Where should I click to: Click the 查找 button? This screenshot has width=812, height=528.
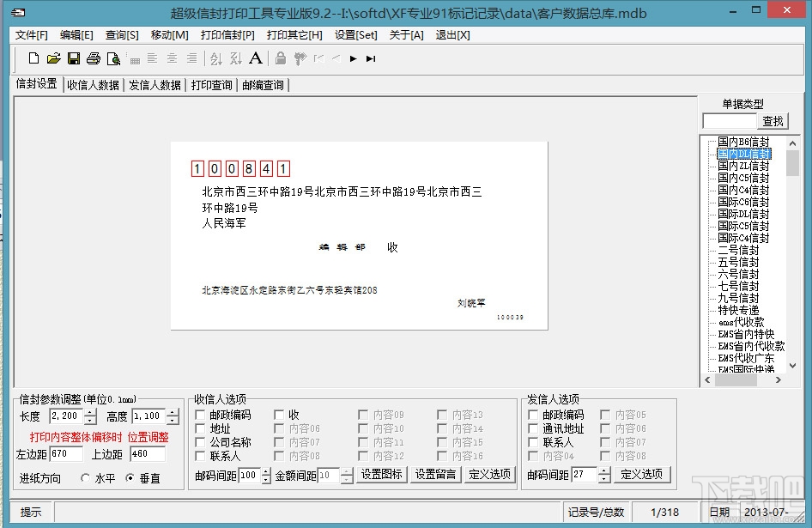(x=773, y=121)
